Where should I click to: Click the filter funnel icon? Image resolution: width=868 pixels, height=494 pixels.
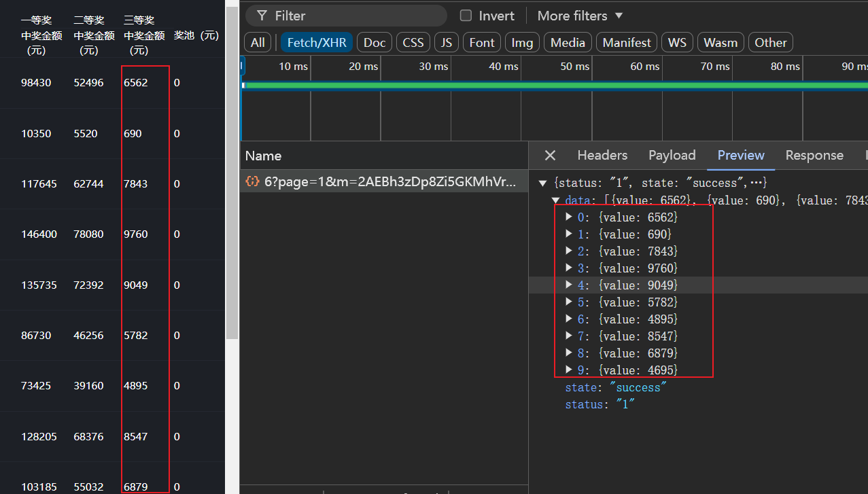[x=262, y=16]
